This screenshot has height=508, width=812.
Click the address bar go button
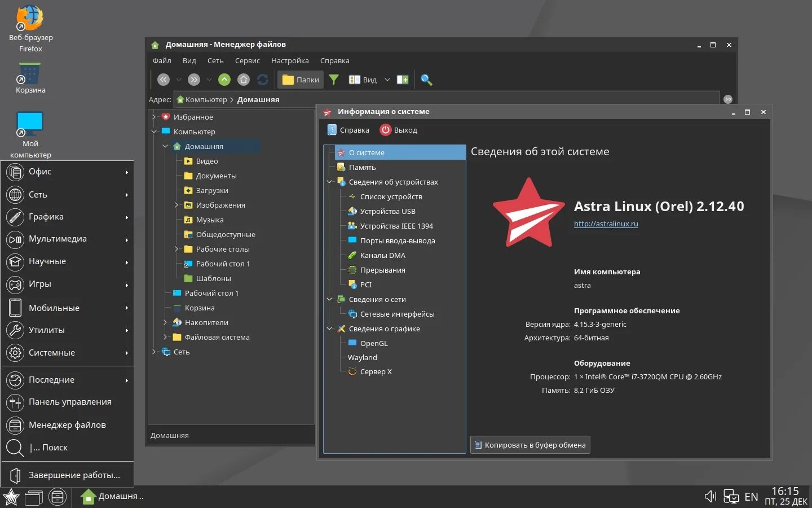click(728, 99)
